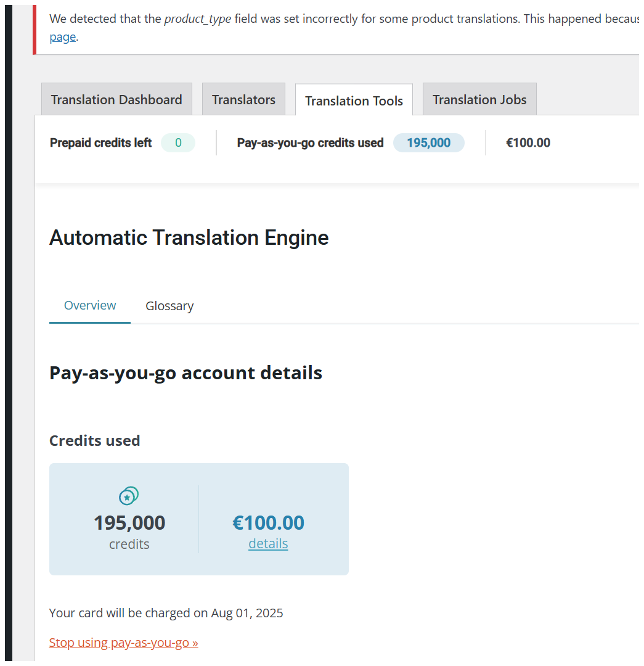This screenshot has height=666, width=644.
Task: Click Stop using pay-as-you-go link
Action: coord(123,643)
